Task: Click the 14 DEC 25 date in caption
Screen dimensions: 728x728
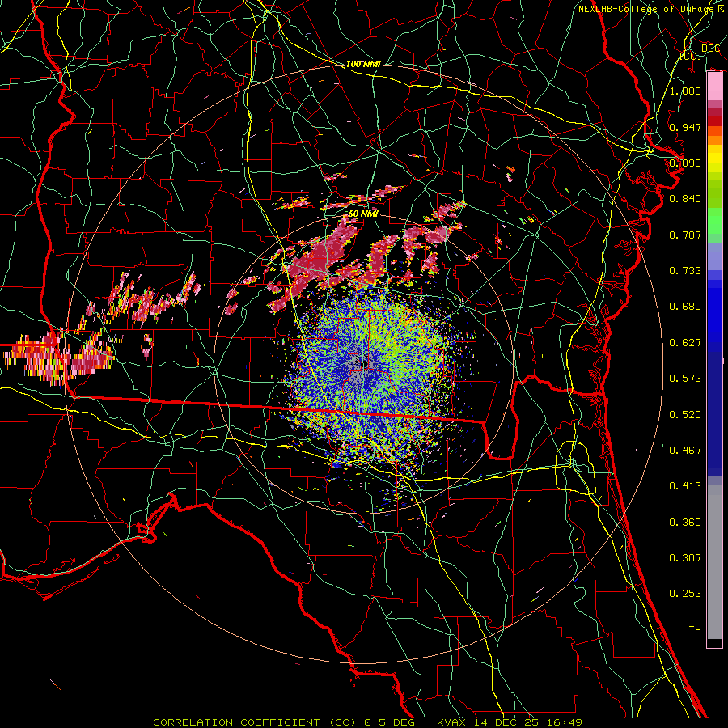Action: pyautogui.click(x=507, y=722)
